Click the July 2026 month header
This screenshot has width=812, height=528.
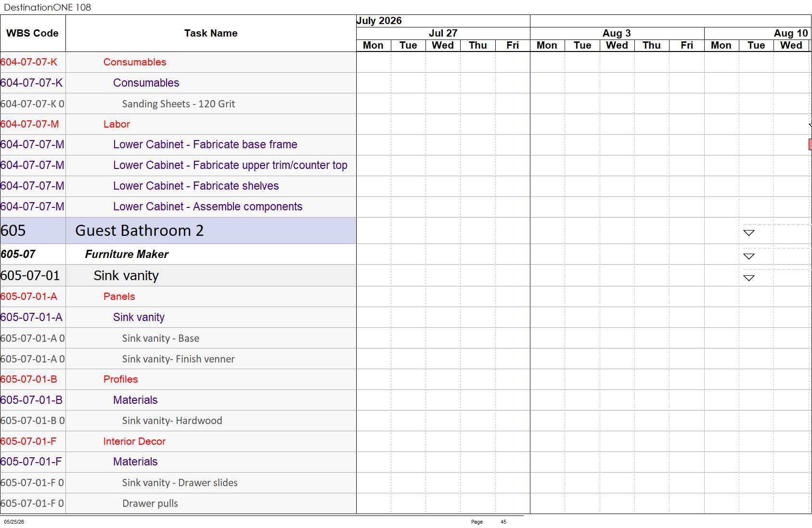click(379, 21)
